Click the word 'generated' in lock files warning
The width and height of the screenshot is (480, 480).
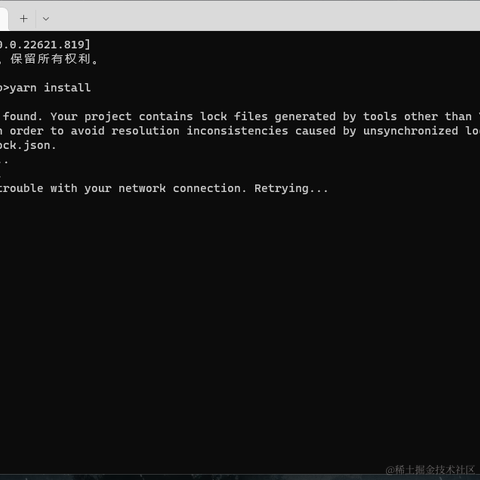tap(305, 117)
